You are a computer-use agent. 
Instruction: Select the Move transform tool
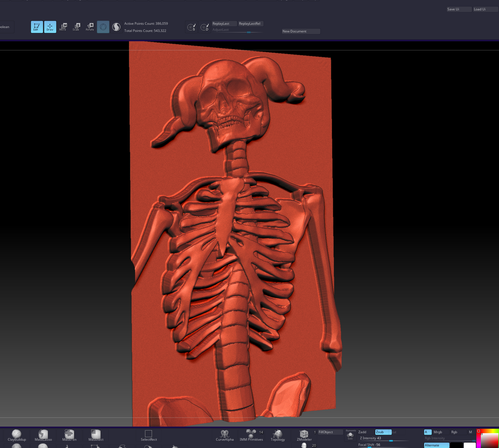pyautogui.click(x=63, y=27)
